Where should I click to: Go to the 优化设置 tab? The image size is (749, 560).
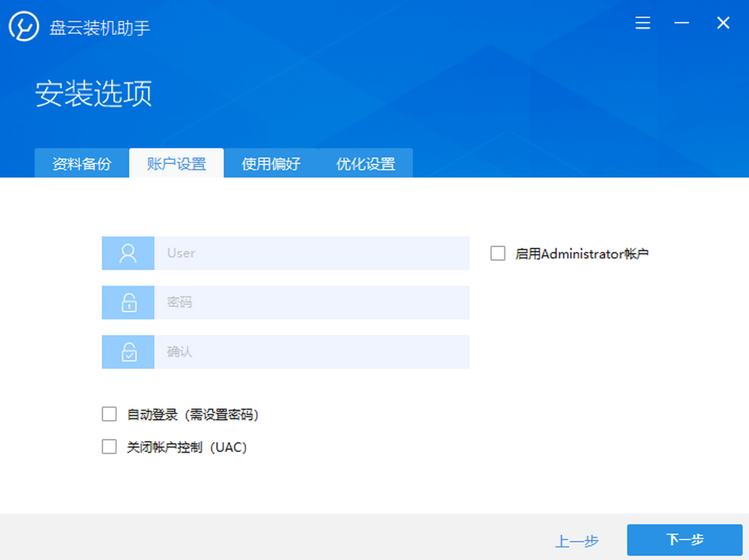pos(366,164)
